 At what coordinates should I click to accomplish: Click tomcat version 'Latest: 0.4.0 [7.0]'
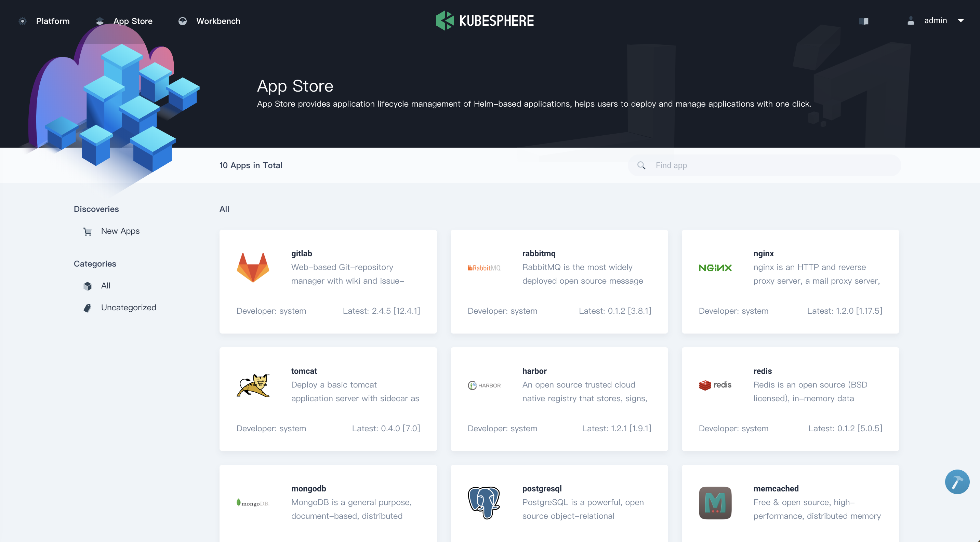386,428
